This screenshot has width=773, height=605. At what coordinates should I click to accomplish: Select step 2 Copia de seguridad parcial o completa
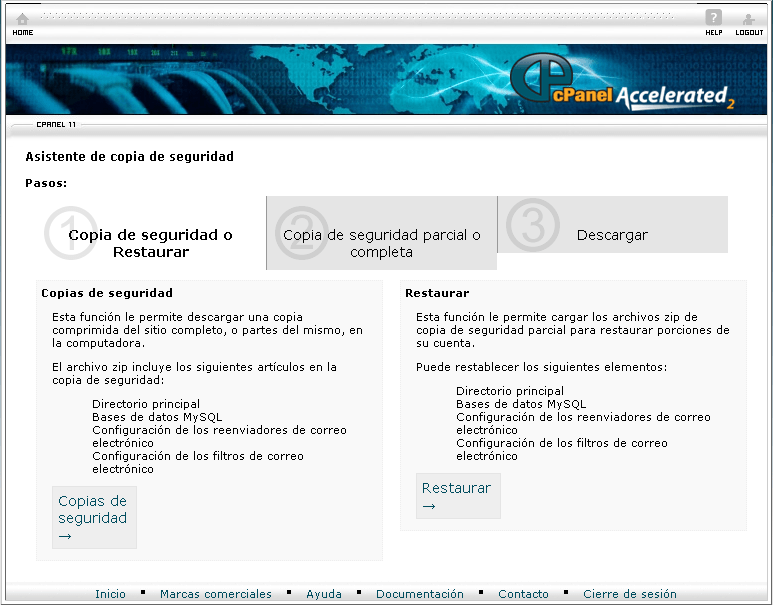tap(382, 233)
